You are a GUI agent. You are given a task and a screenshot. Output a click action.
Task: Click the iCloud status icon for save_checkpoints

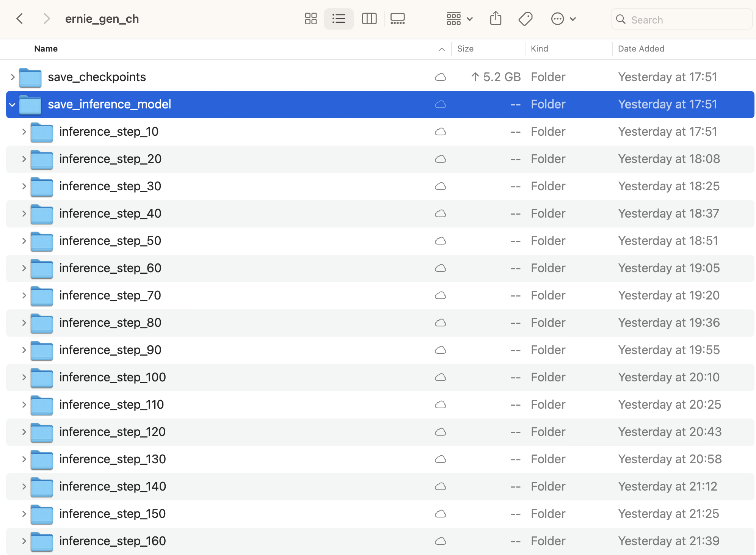click(440, 77)
